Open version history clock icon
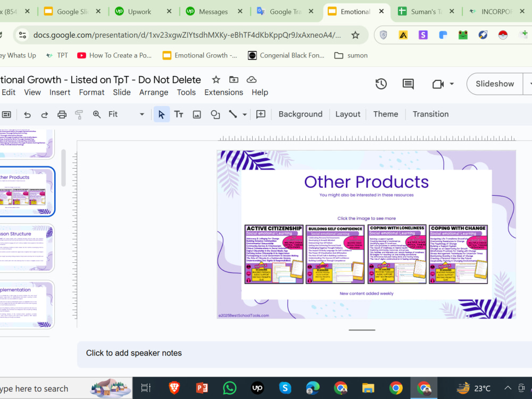 [x=381, y=84]
